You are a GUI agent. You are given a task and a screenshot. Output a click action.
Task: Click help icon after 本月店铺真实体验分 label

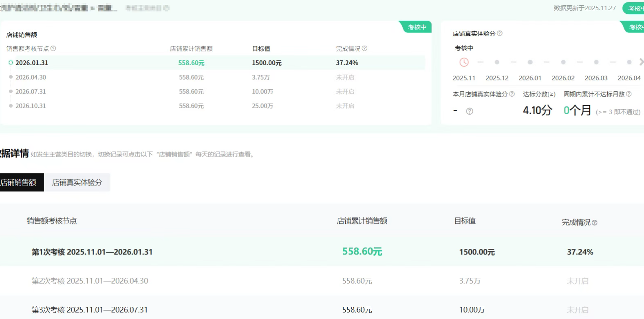512,94
